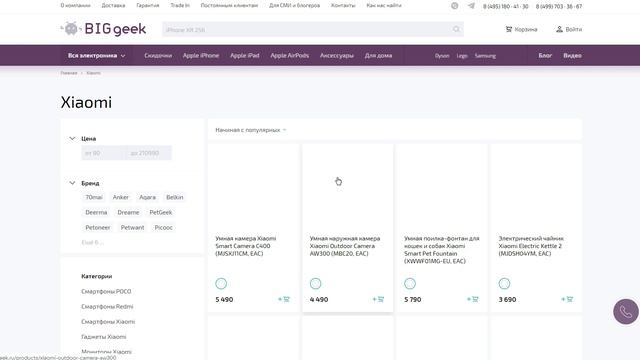Open Смартфоны Xiaomi category
Screen dimensions: 640x360
pos(108,322)
